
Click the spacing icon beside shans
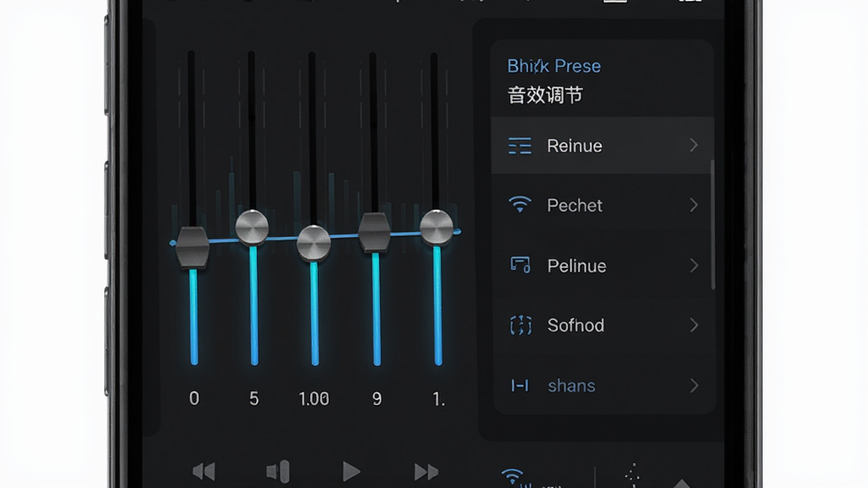520,385
